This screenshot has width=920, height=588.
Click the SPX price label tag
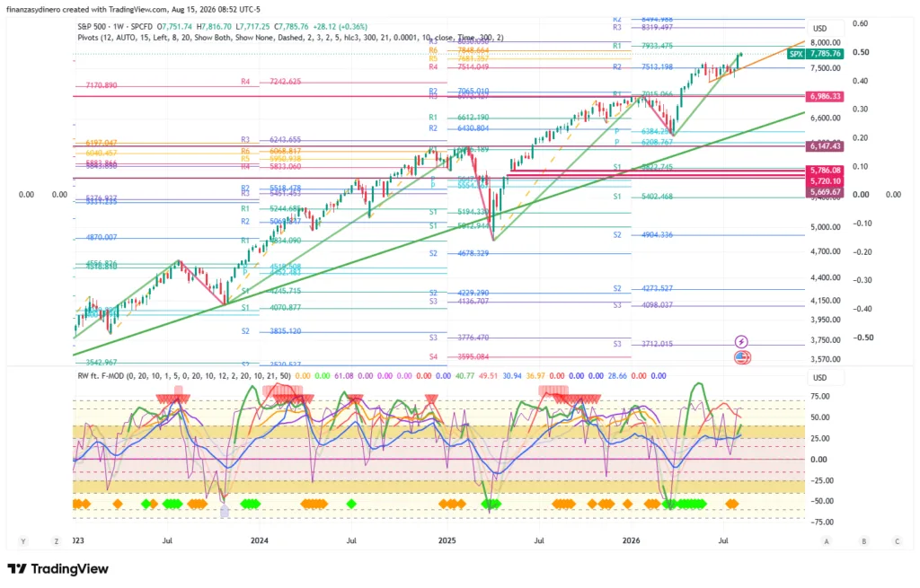tap(796, 53)
